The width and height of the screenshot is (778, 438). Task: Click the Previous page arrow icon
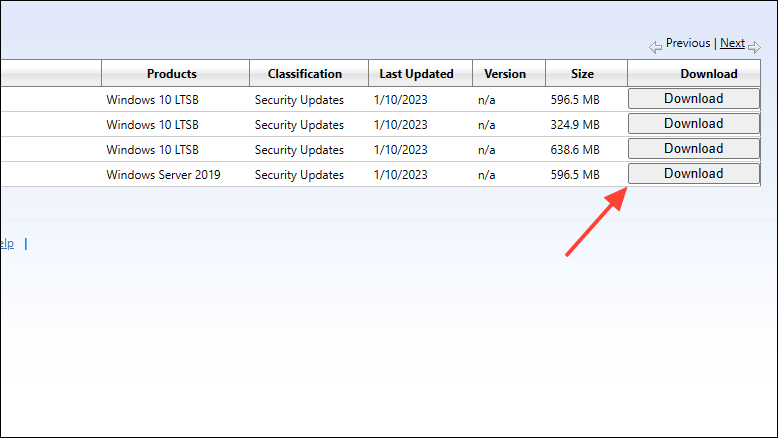tap(655, 47)
